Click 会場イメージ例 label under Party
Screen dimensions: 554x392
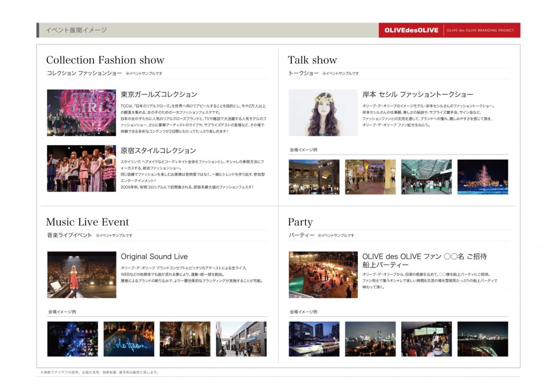303,312
